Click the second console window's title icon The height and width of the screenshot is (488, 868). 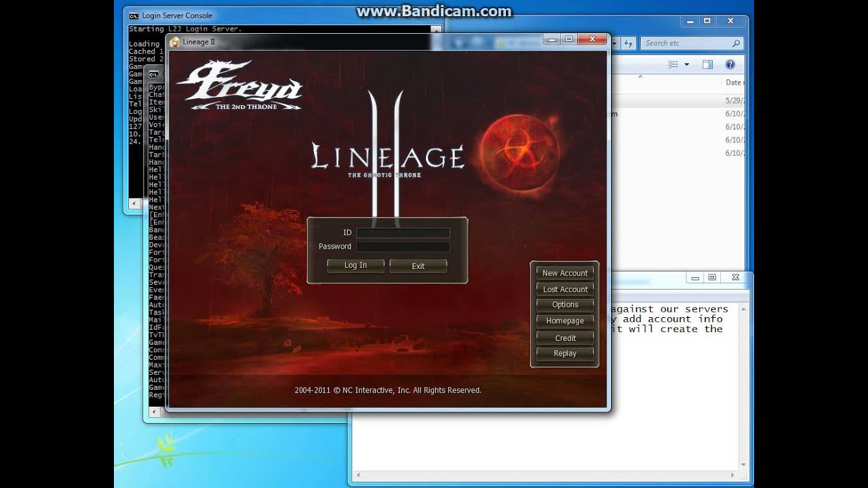[154, 75]
